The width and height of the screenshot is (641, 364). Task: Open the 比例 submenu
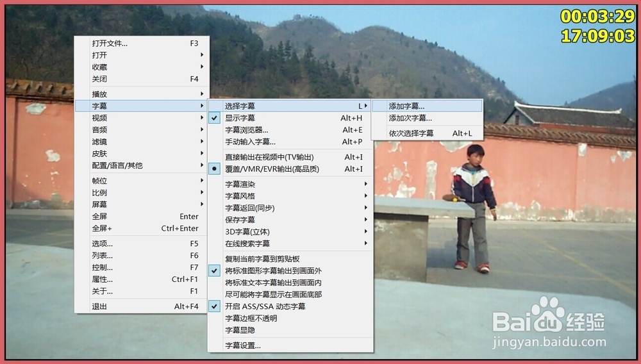142,192
